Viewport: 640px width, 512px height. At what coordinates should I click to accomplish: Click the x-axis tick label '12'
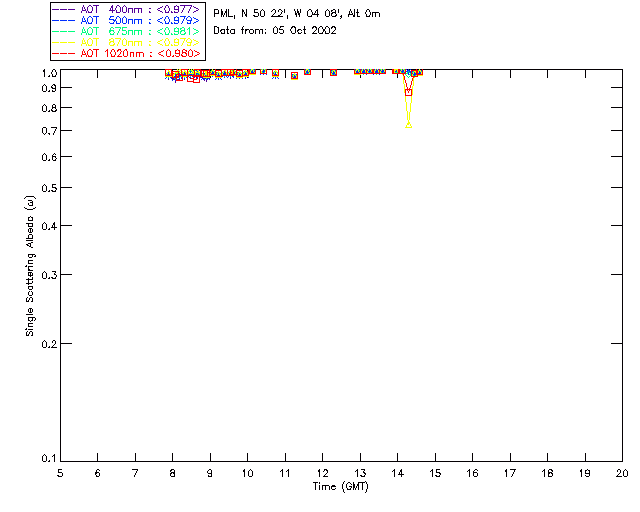(x=322, y=473)
